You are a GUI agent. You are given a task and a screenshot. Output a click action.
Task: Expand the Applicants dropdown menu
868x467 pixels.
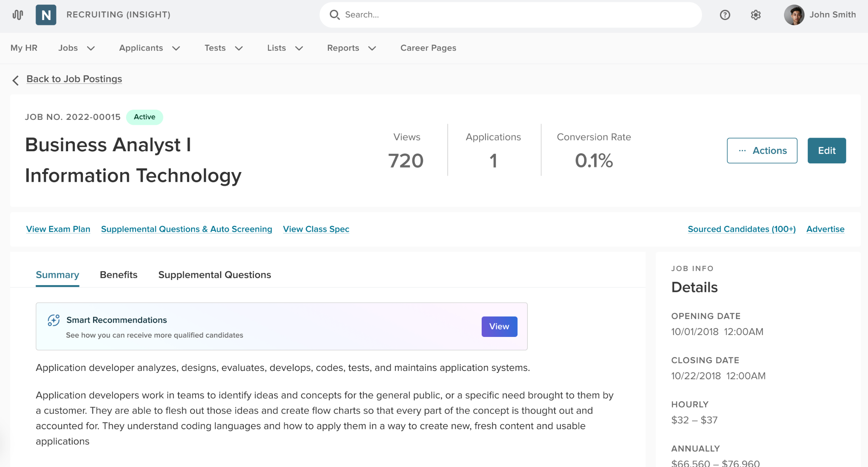tap(149, 48)
